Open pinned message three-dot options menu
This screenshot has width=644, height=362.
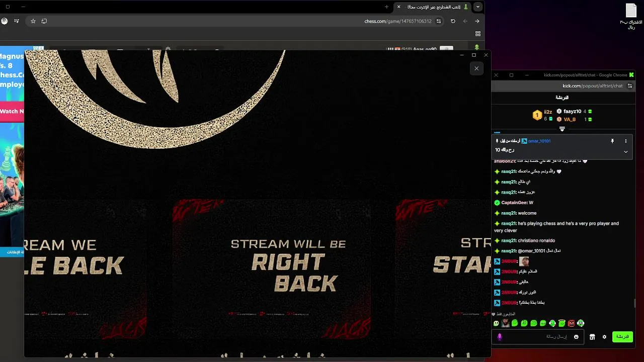626,141
